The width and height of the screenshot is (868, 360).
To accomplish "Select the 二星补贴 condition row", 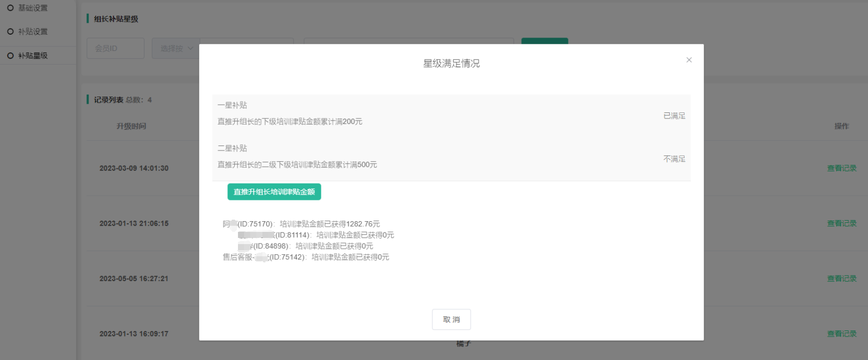I will (451, 157).
